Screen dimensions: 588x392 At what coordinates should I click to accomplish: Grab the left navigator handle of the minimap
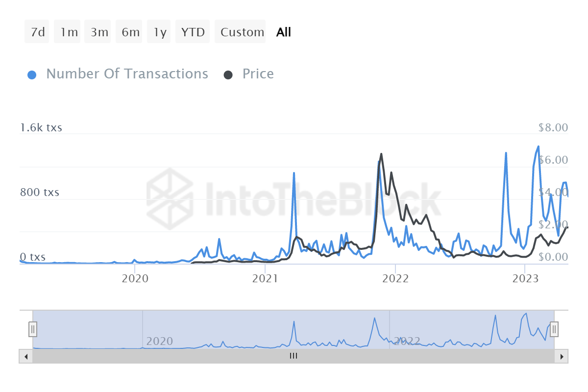[32, 329]
